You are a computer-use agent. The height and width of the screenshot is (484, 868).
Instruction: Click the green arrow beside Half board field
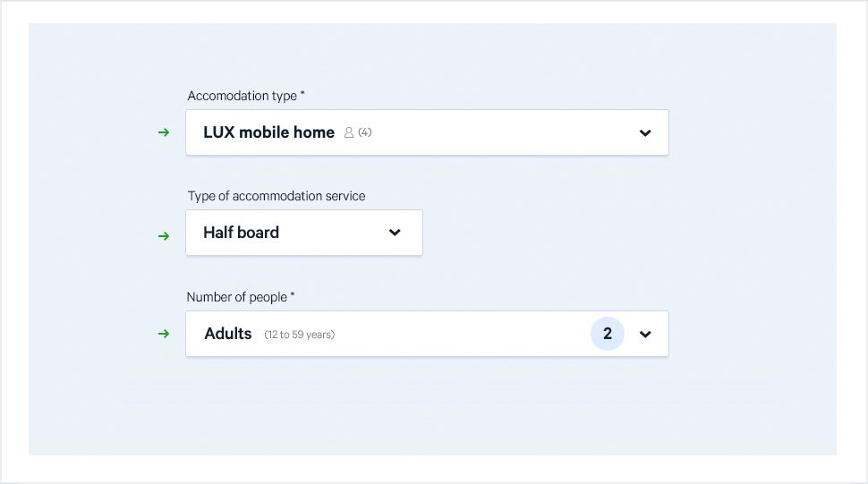point(164,236)
